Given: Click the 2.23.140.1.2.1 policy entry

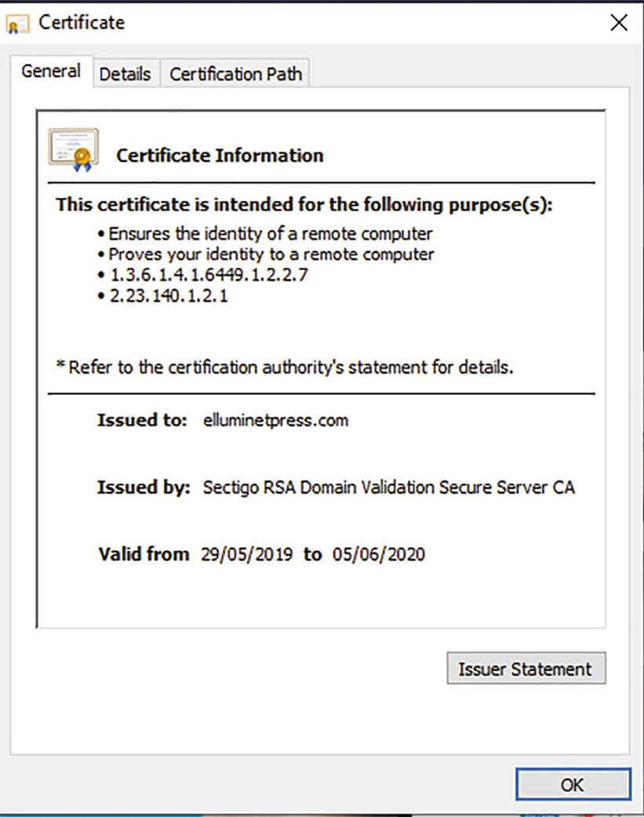Looking at the screenshot, I should click(x=169, y=296).
